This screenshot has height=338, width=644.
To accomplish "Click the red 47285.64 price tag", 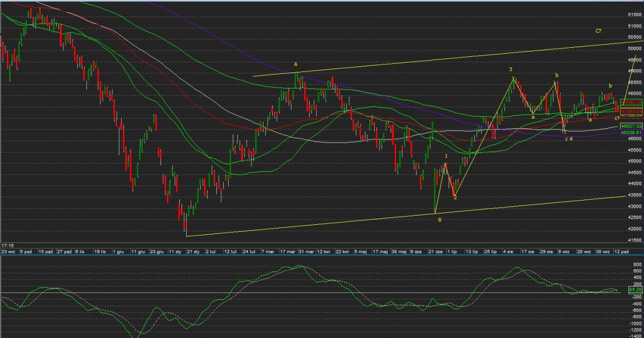I will coord(631,112).
